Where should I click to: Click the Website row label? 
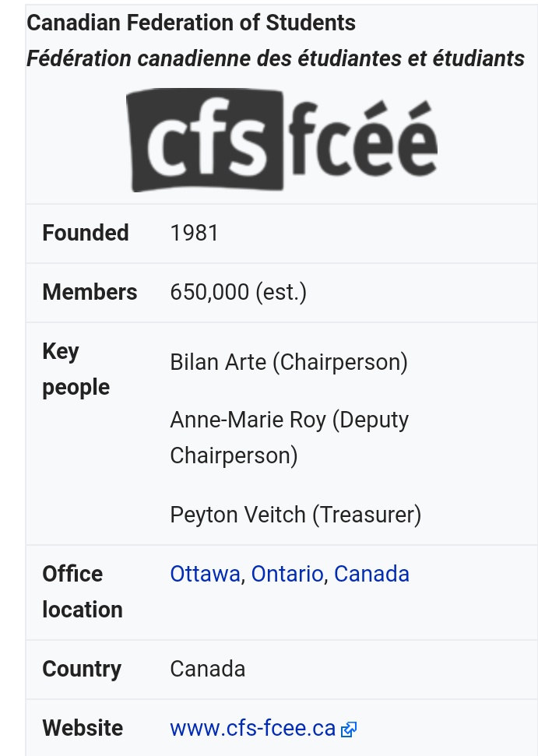coord(83,728)
